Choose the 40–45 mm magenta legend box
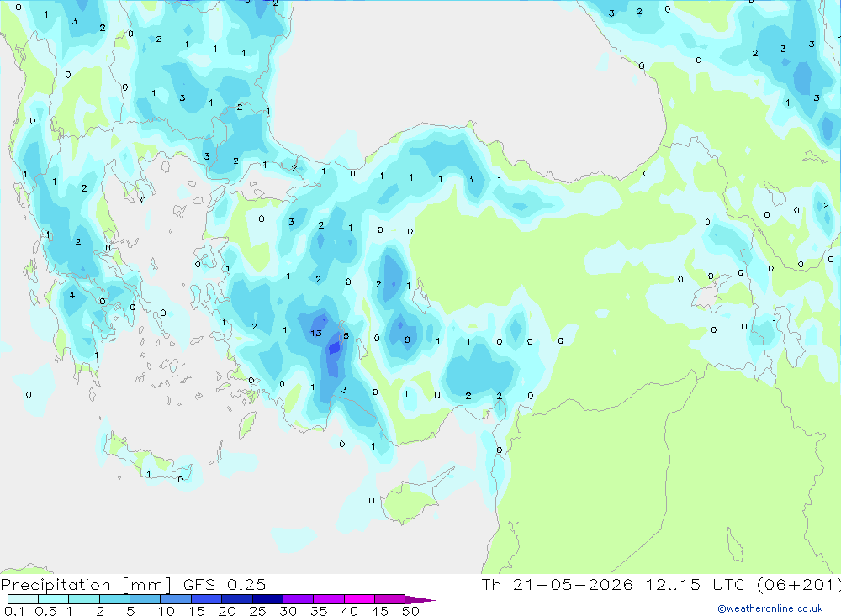The height and width of the screenshot is (616, 841). tap(359, 599)
